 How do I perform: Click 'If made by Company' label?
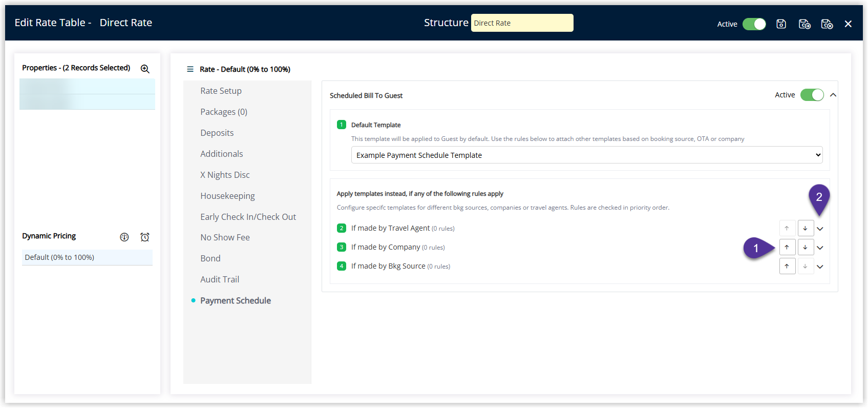(x=386, y=247)
